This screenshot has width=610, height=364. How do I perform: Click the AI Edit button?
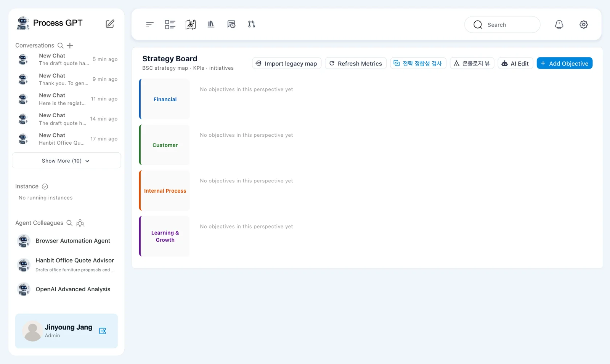point(515,63)
